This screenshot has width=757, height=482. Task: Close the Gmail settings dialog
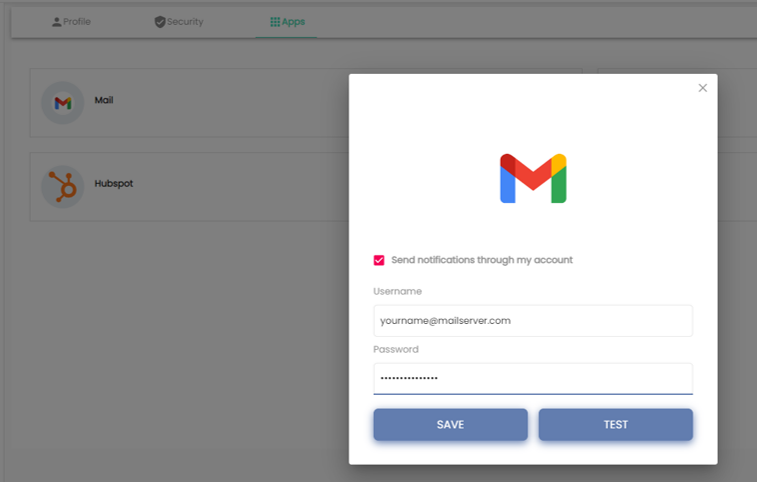point(703,88)
